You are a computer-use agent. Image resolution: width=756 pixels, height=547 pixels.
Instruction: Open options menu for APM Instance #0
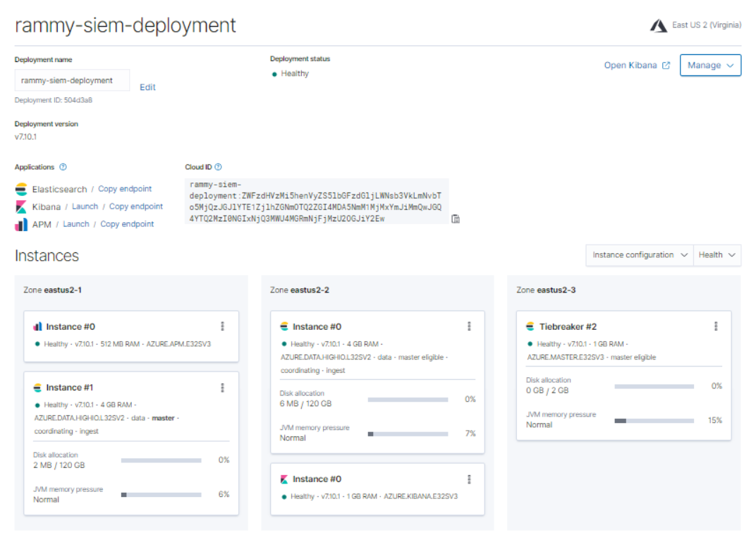click(222, 326)
